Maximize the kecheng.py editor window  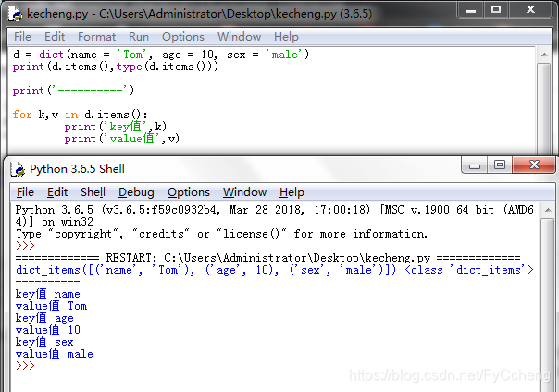point(496,9)
